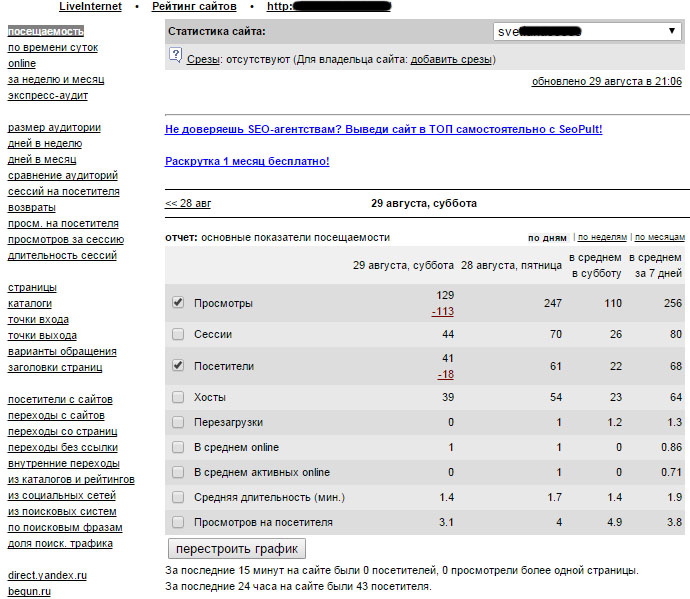The width and height of the screenshot is (690, 599).
Task: Click the -18 visitors difference link
Action: click(446, 375)
